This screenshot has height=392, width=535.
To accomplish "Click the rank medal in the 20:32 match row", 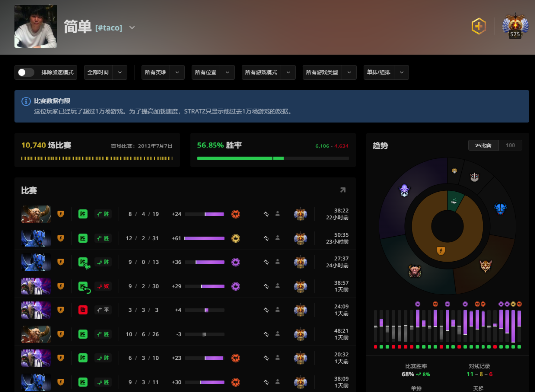I will click(x=301, y=358).
